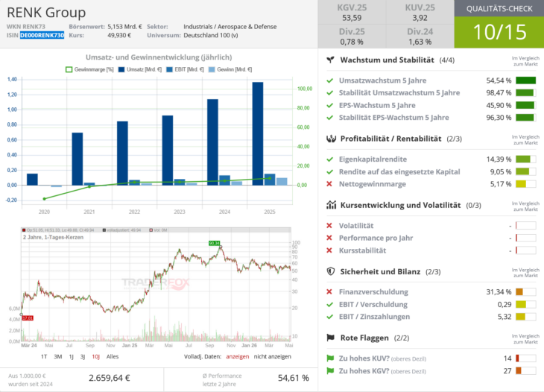Click the Kurs value 49,930 €
The height and width of the screenshot is (392, 544).
coord(119,35)
